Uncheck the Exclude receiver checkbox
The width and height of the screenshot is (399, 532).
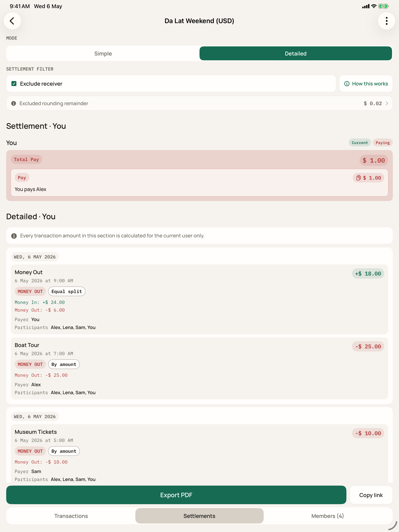click(x=14, y=84)
